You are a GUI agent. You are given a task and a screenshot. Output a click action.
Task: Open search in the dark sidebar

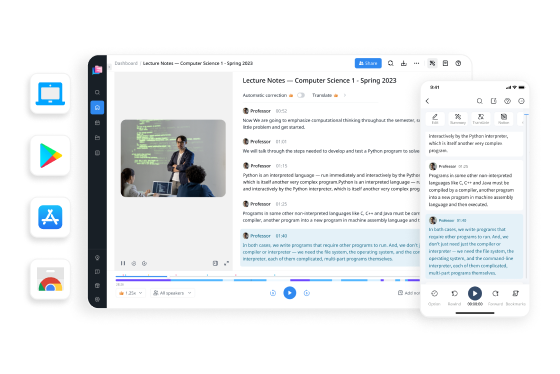(x=97, y=93)
